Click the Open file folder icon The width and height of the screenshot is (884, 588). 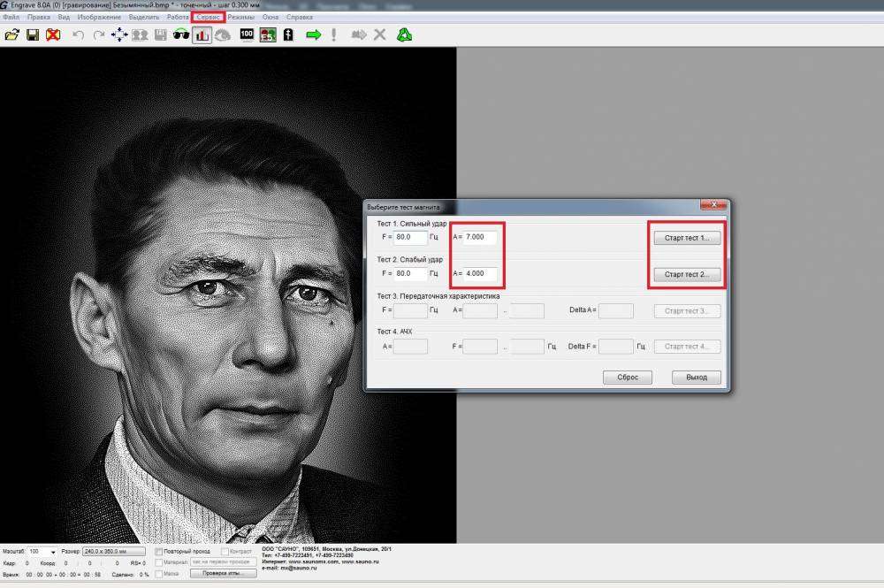pos(11,35)
